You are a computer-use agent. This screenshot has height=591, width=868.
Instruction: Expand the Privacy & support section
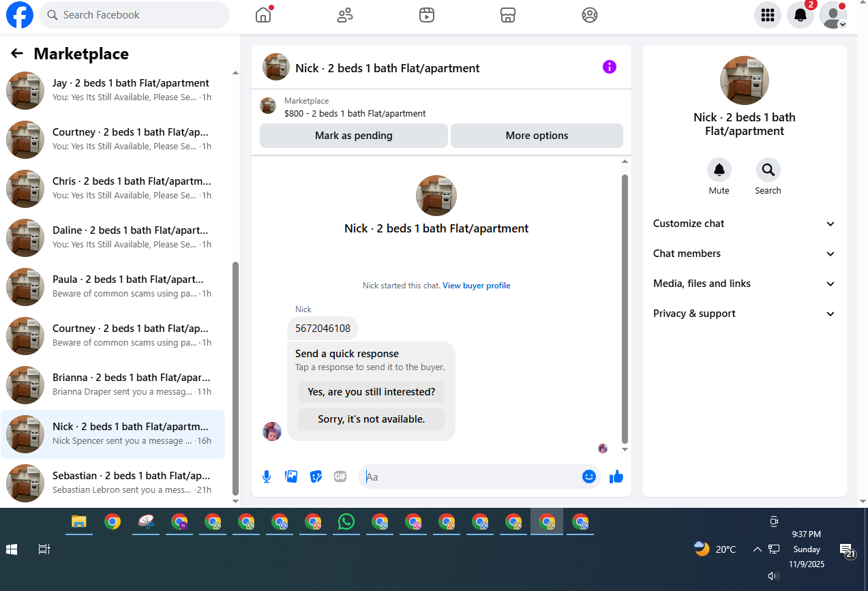[x=744, y=314]
